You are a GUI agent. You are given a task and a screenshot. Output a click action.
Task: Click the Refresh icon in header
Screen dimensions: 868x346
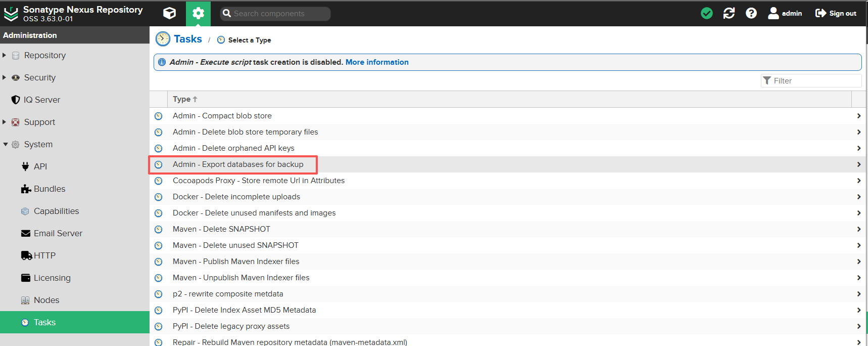(729, 13)
